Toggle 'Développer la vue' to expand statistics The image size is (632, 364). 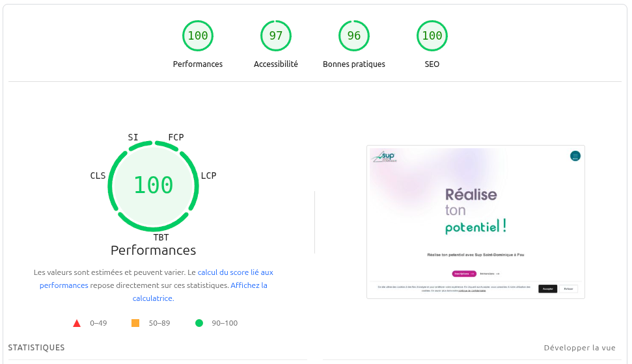click(x=579, y=348)
